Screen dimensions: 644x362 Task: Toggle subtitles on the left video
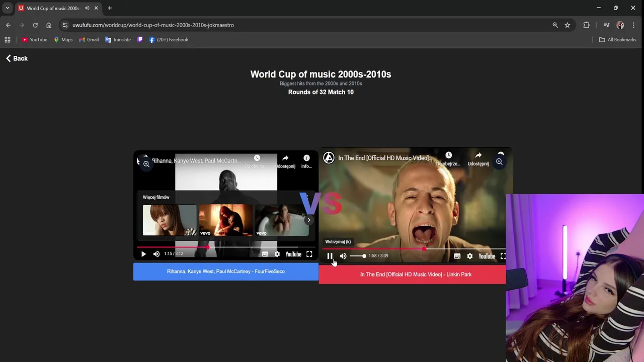coord(265,254)
